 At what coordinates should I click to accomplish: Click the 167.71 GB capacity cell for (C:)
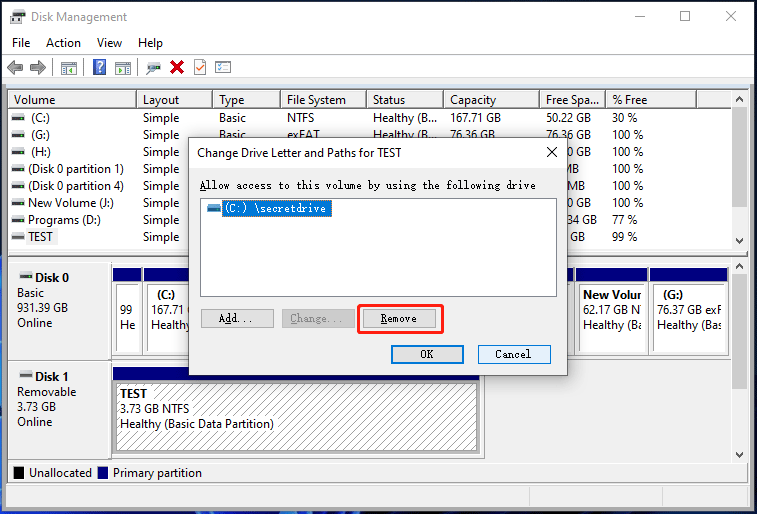pyautogui.click(x=476, y=118)
